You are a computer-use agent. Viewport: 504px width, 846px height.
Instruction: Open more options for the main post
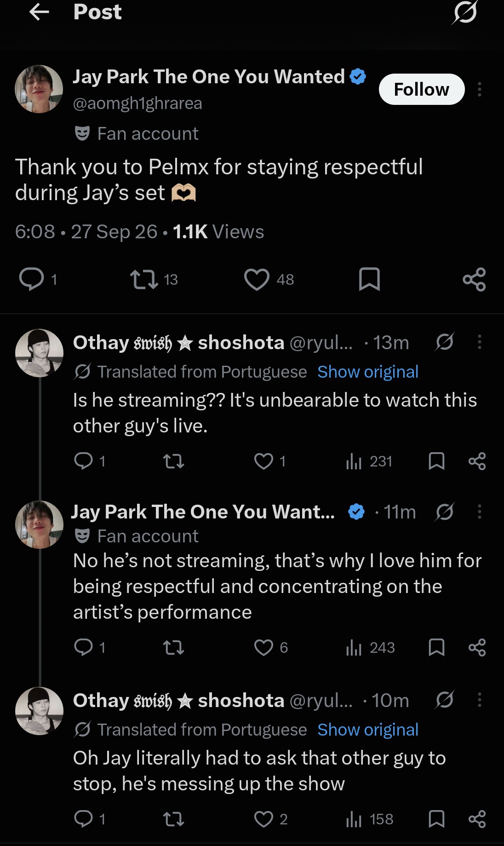[480, 89]
